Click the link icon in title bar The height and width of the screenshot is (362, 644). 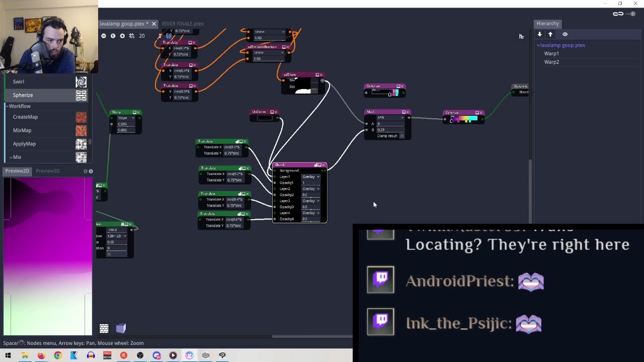[x=618, y=14]
